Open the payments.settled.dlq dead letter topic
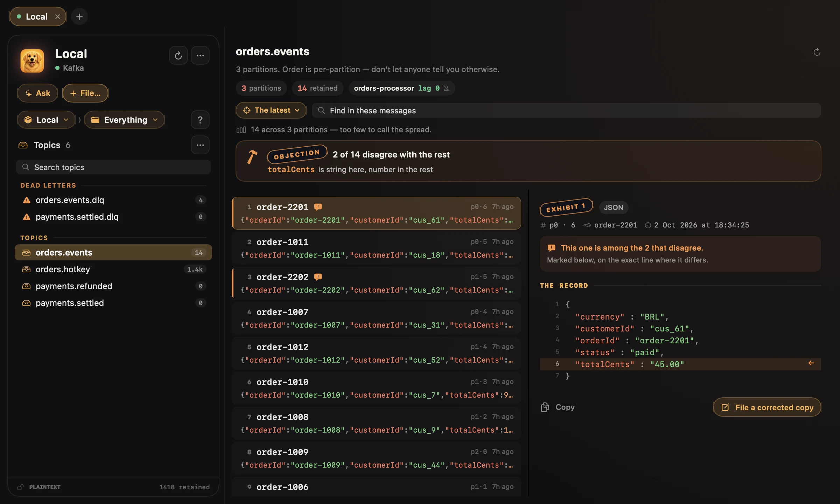840x504 pixels. pos(113,217)
